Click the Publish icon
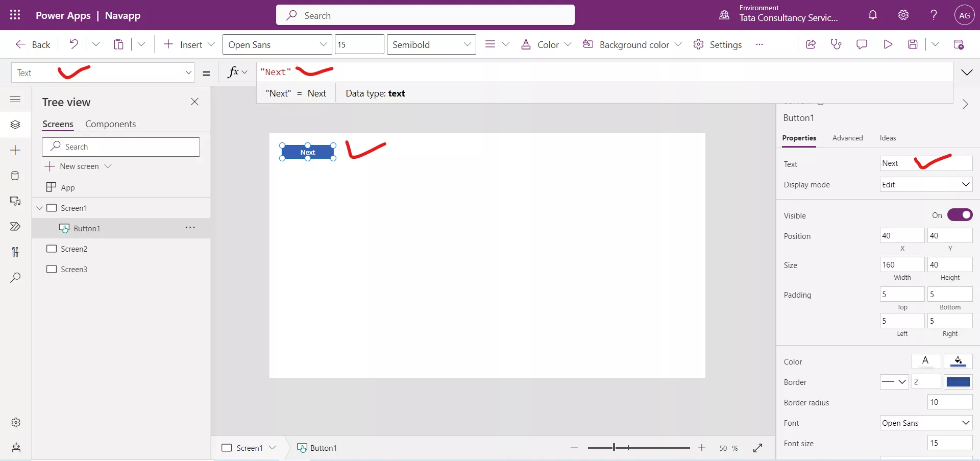 tap(959, 44)
